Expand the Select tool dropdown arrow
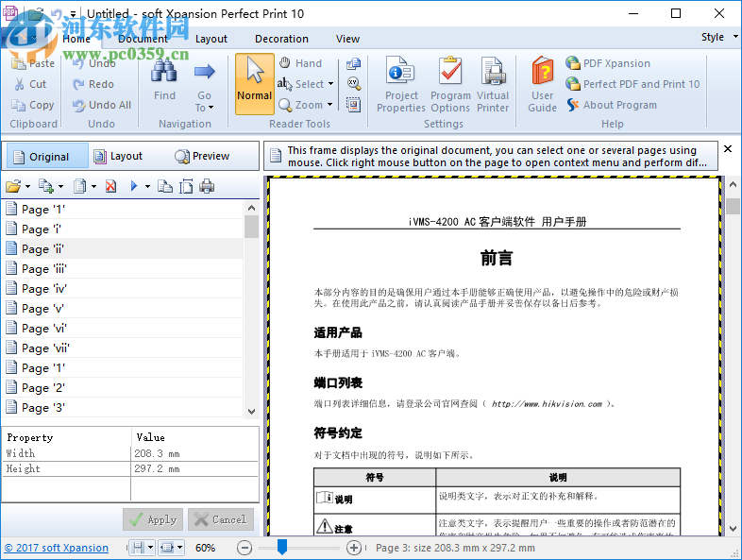 click(330, 84)
